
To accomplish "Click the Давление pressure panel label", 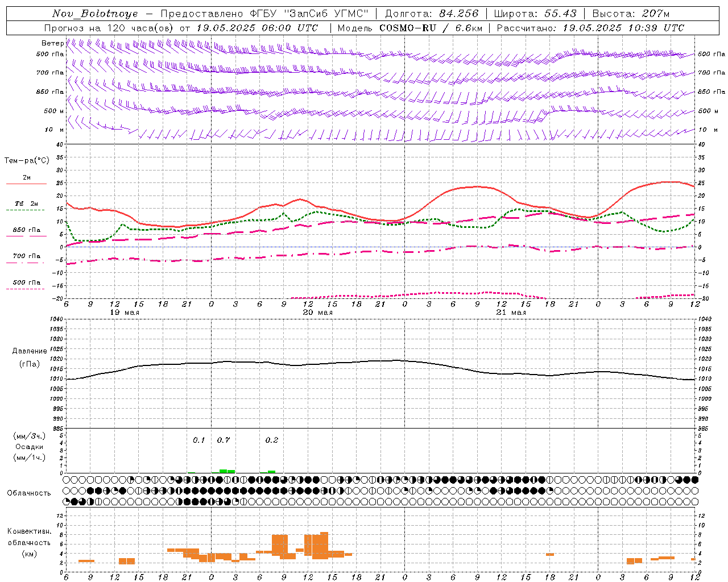I will coord(30,351).
